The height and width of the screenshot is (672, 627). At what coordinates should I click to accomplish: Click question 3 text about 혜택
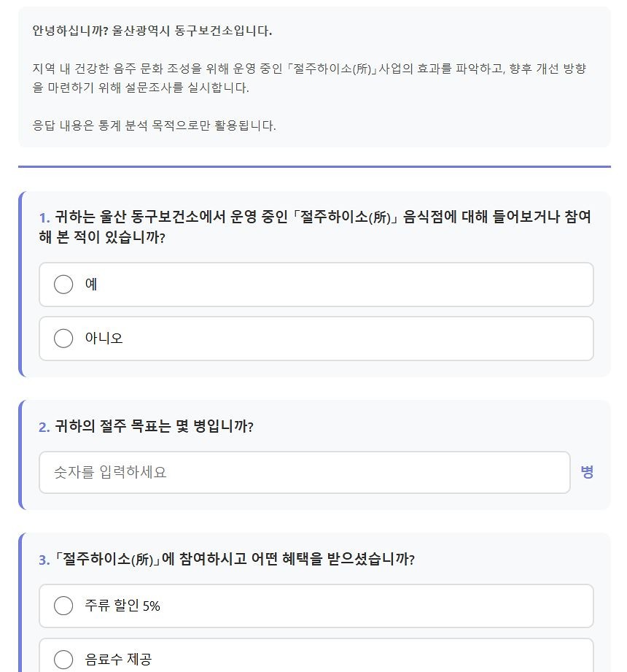235,560
